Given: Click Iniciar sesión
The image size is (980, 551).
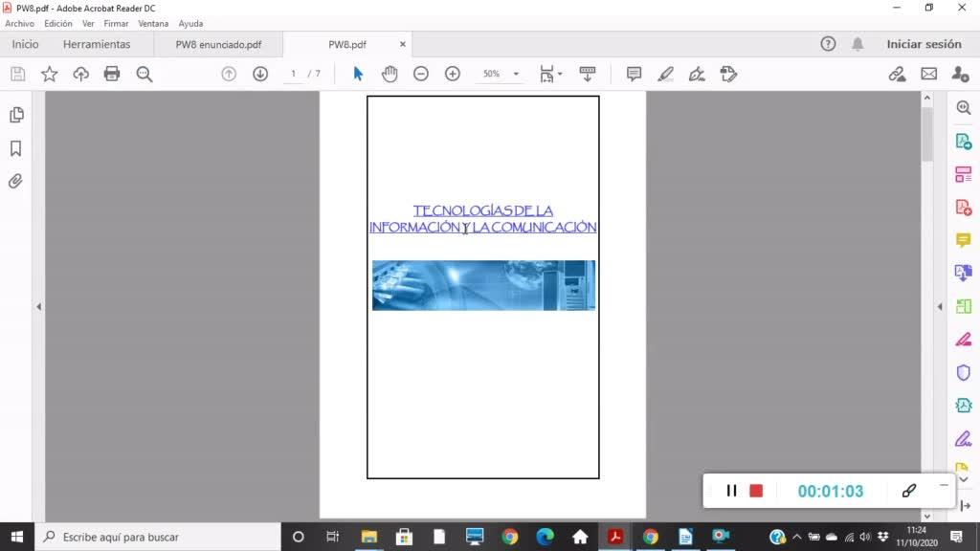Looking at the screenshot, I should coord(924,44).
